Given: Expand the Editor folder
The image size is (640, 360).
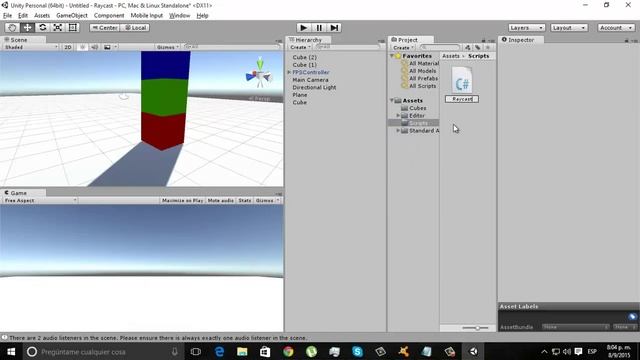Looking at the screenshot, I should point(398,116).
